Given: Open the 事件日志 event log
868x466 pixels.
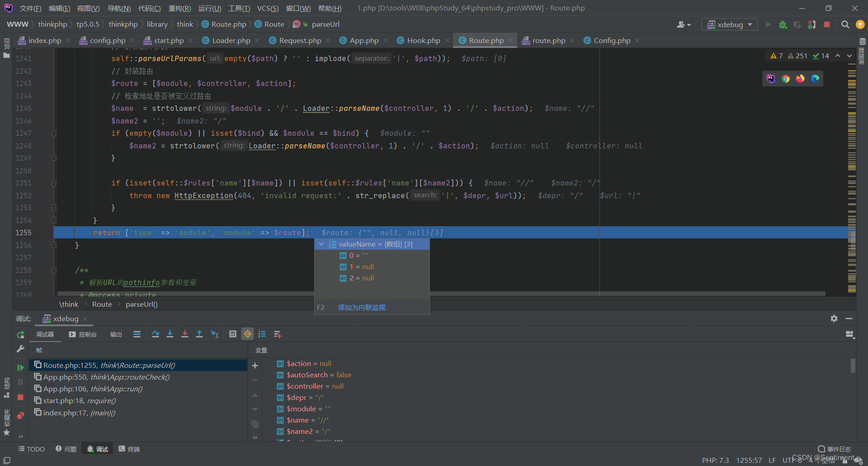Looking at the screenshot, I should coord(835,449).
